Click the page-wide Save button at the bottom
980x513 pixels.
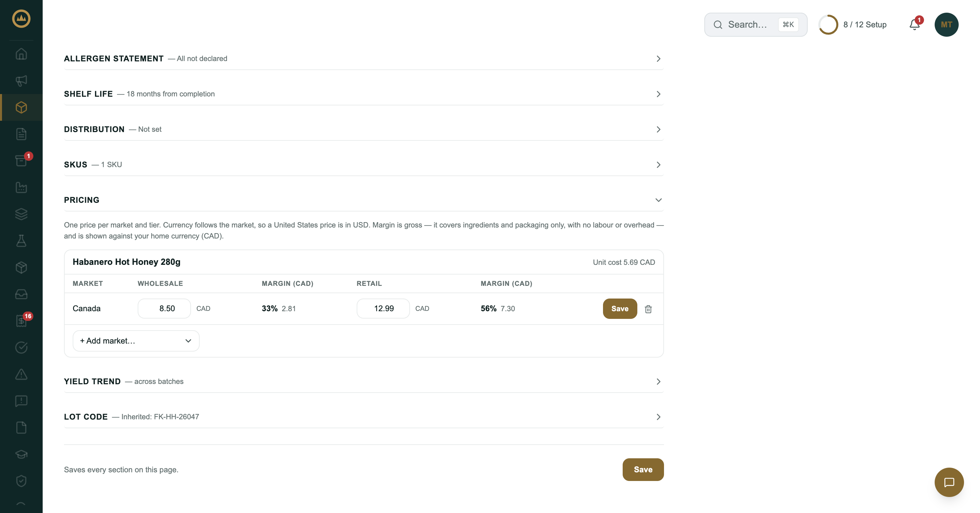(x=643, y=469)
